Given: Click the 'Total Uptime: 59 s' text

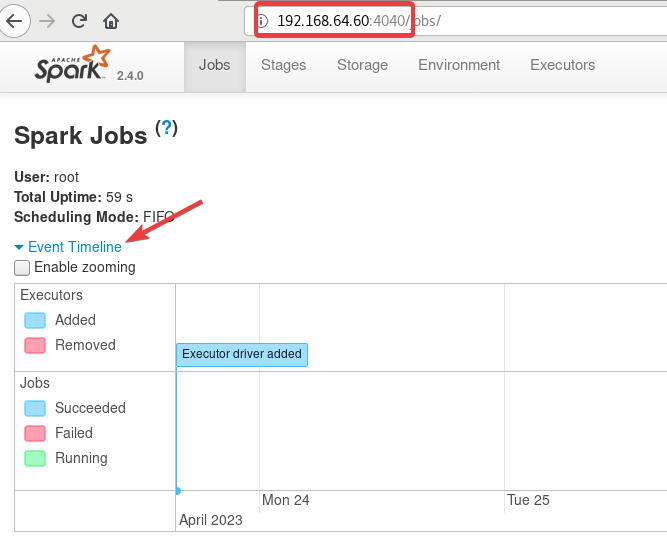Looking at the screenshot, I should (73, 197).
